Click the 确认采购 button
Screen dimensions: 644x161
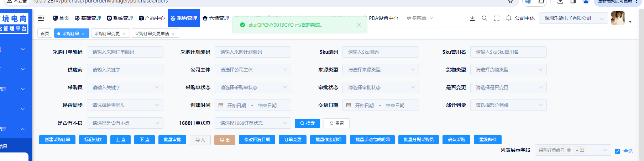pos(456,140)
